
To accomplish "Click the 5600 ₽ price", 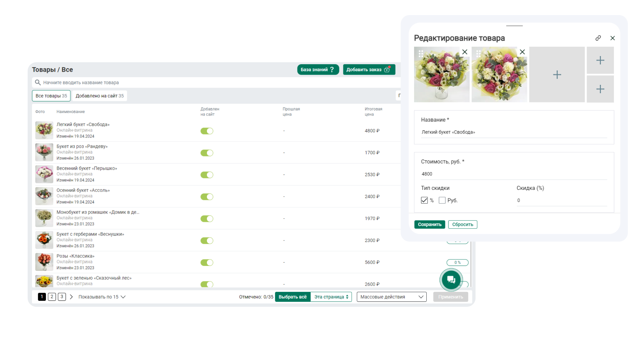I will pos(372,262).
